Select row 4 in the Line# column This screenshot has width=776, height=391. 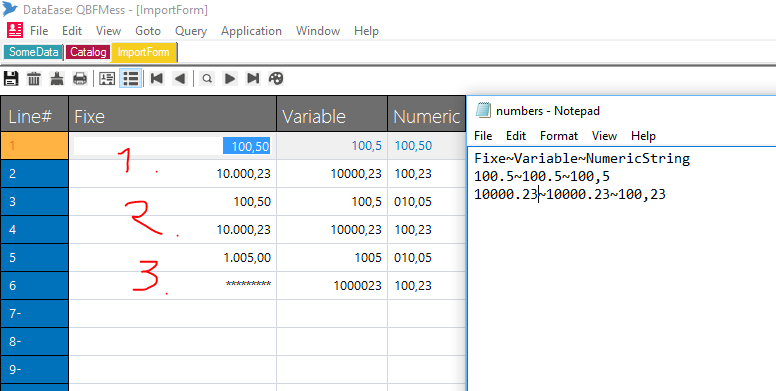click(35, 230)
